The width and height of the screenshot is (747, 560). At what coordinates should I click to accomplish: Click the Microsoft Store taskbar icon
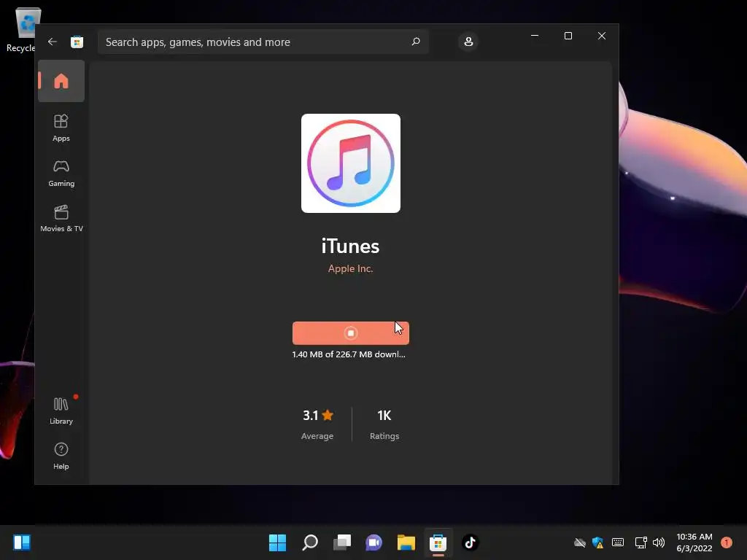pos(438,542)
